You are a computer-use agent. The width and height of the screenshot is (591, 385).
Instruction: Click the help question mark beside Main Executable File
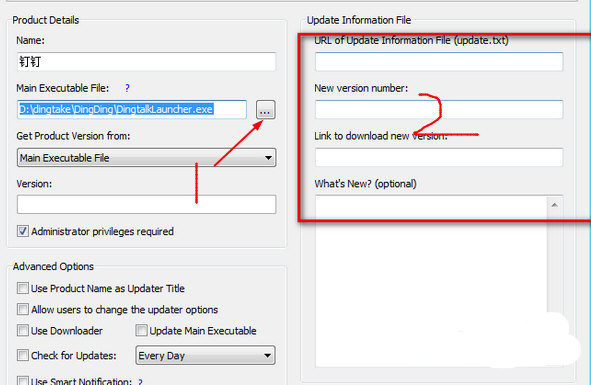click(127, 88)
